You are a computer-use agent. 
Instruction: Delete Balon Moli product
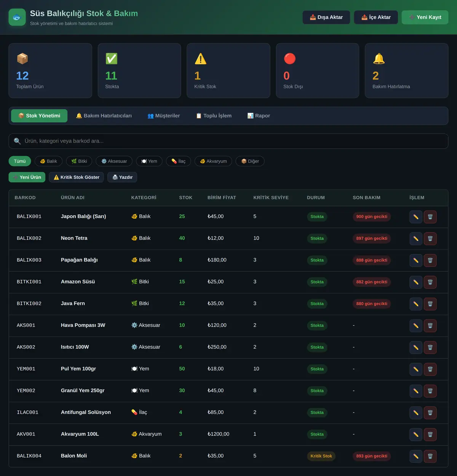coord(430,456)
